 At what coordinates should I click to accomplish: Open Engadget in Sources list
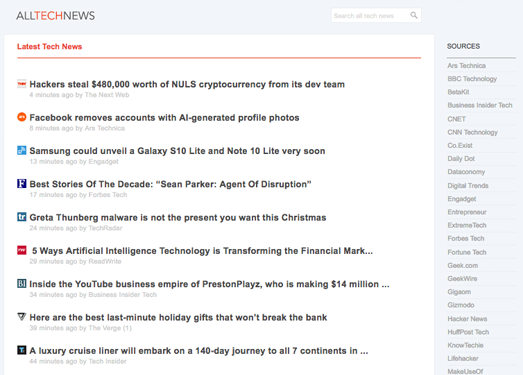462,199
